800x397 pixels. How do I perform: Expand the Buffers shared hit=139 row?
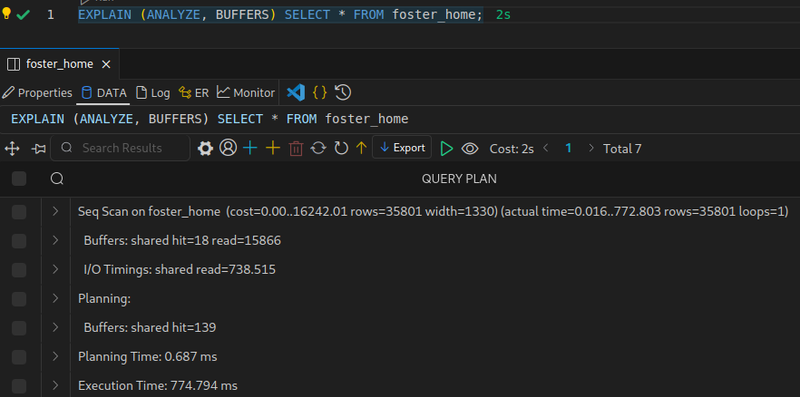click(x=56, y=327)
